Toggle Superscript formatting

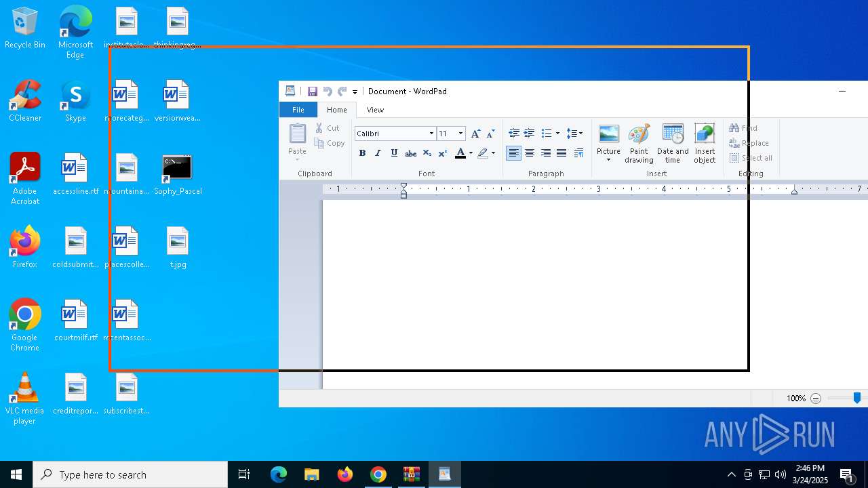tap(442, 153)
